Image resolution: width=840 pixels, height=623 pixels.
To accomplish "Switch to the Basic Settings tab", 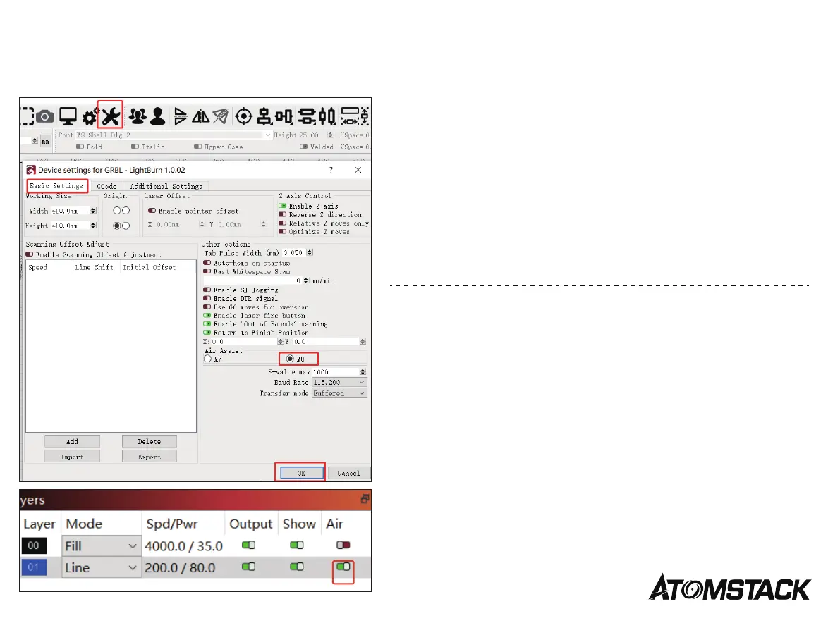I will tap(57, 186).
